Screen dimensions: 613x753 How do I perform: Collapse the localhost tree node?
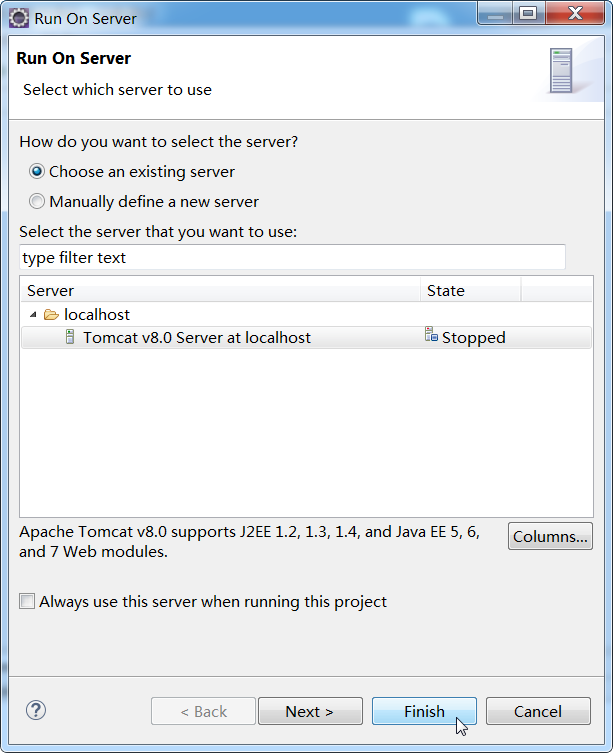[x=33, y=315]
